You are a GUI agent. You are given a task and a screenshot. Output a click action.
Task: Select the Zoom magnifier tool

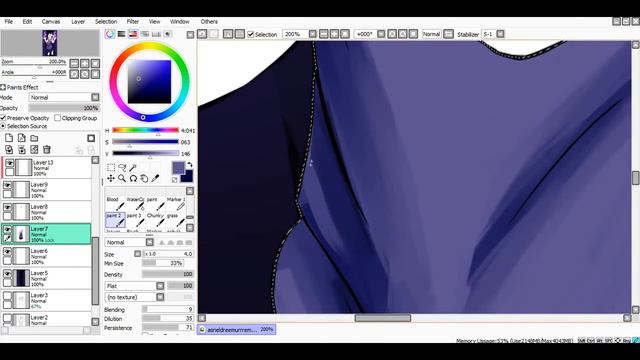point(122,178)
